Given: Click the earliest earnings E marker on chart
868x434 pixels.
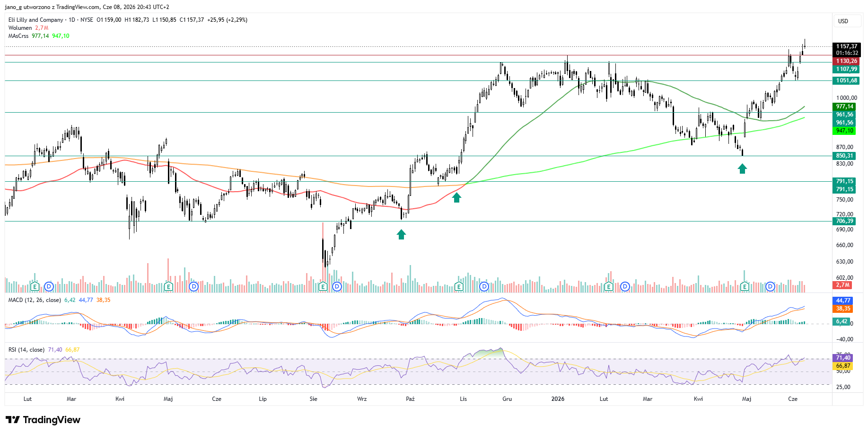Looking at the screenshot, I should point(34,286).
